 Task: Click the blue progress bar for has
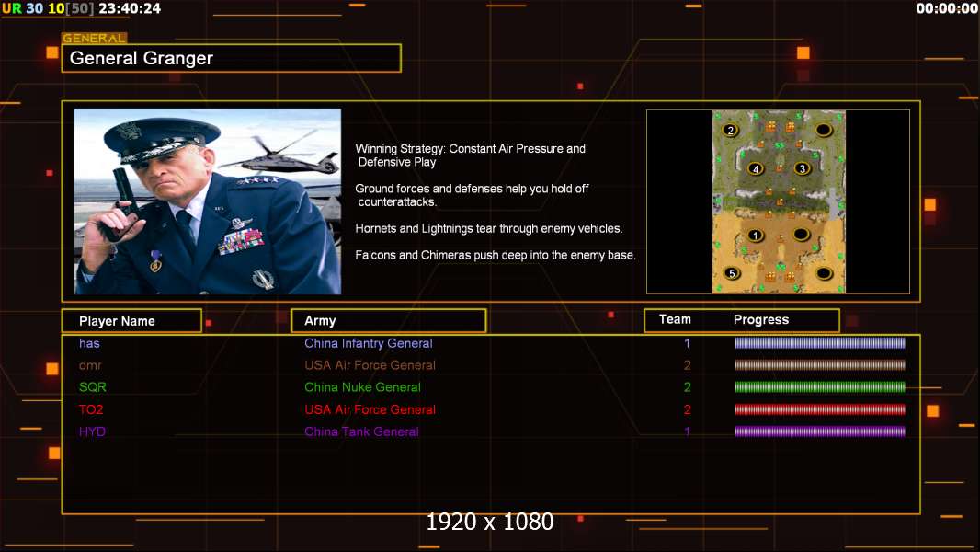[x=820, y=342]
